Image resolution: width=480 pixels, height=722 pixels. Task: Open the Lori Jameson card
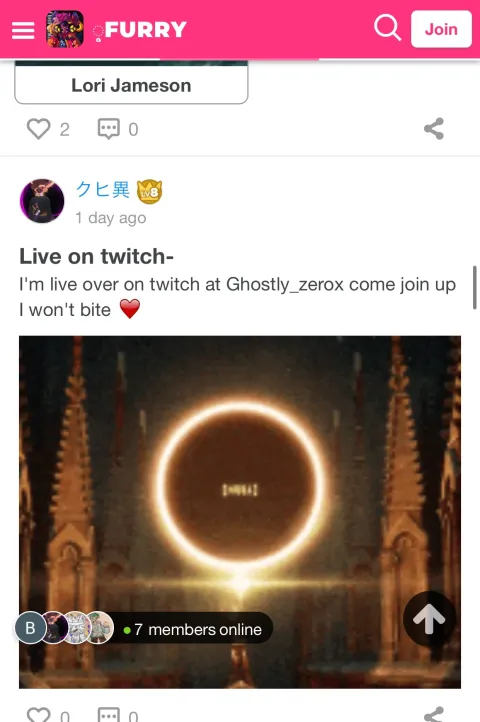point(131,83)
